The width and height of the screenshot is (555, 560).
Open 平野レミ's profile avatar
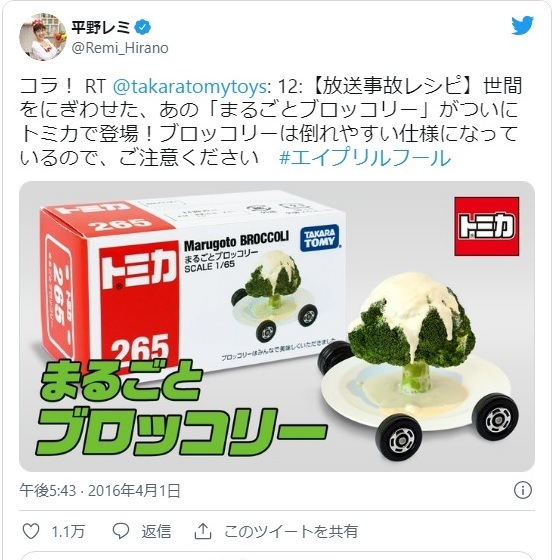pyautogui.click(x=42, y=37)
